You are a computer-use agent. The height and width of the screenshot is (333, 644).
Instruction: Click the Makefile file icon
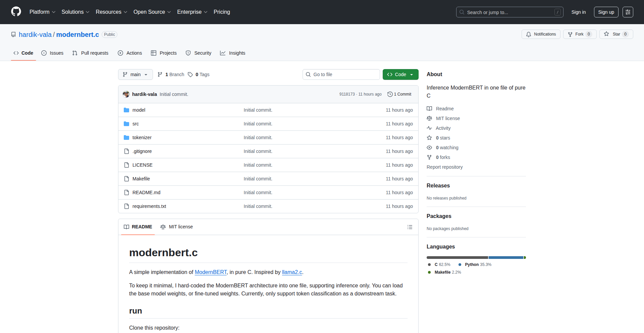point(126,179)
